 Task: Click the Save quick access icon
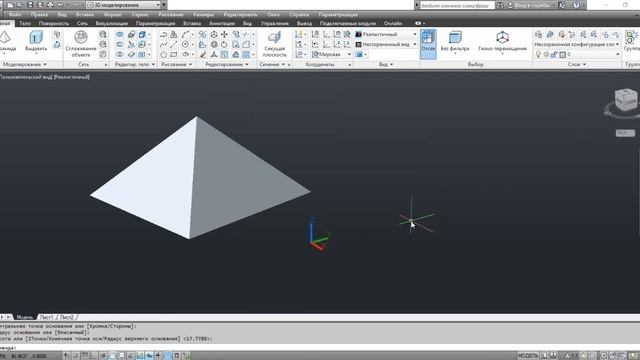coord(30,5)
